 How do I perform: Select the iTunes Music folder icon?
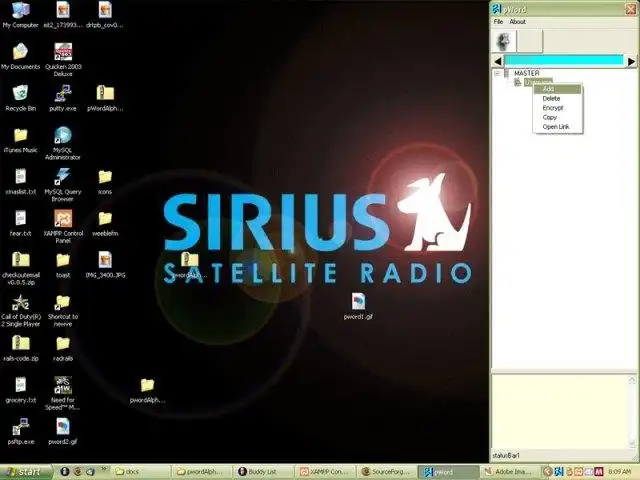point(20,140)
